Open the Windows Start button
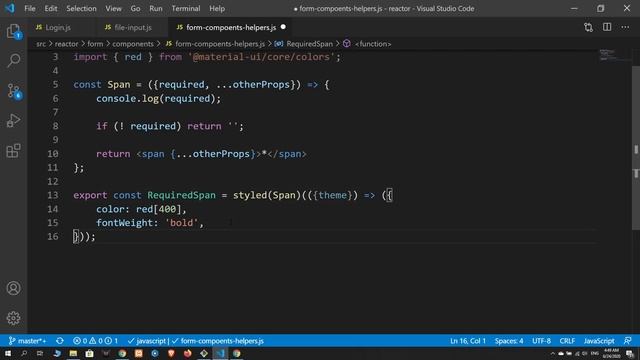The width and height of the screenshot is (640, 360). click(x=8, y=353)
